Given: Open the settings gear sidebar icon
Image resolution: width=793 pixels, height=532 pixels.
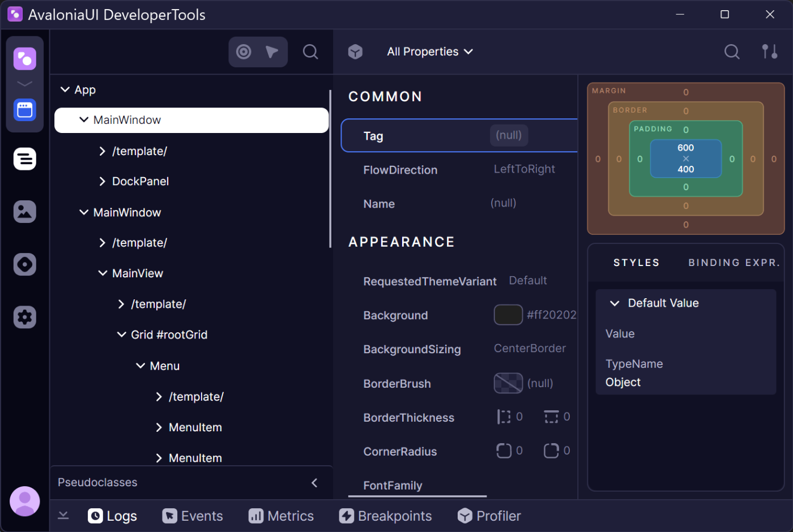Looking at the screenshot, I should click(25, 317).
